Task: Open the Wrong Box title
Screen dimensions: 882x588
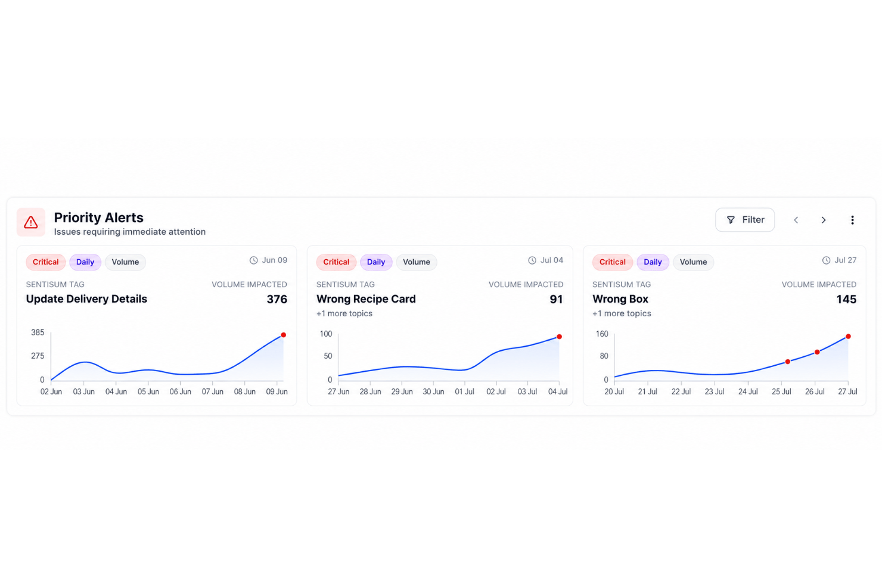Action: [620, 299]
